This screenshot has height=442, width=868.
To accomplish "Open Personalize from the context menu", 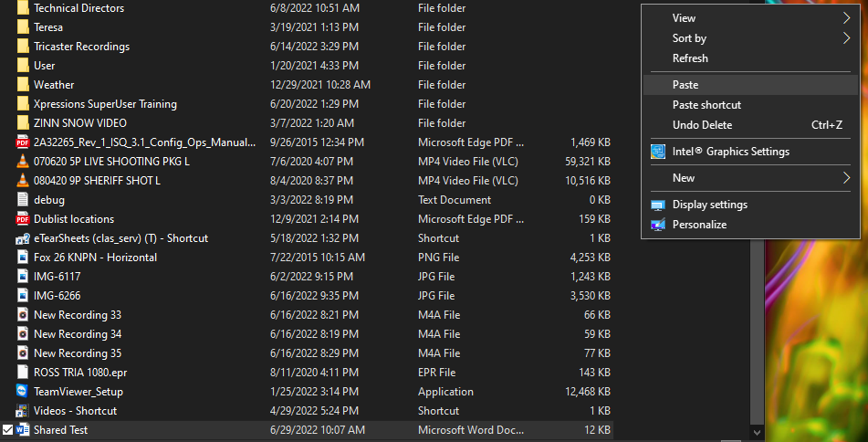I will point(750,225).
